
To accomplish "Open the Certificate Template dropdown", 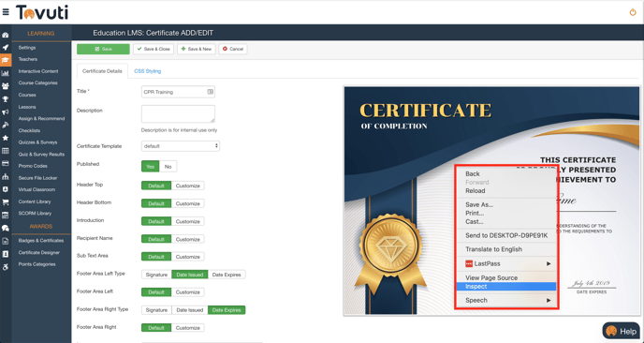I will [181, 146].
